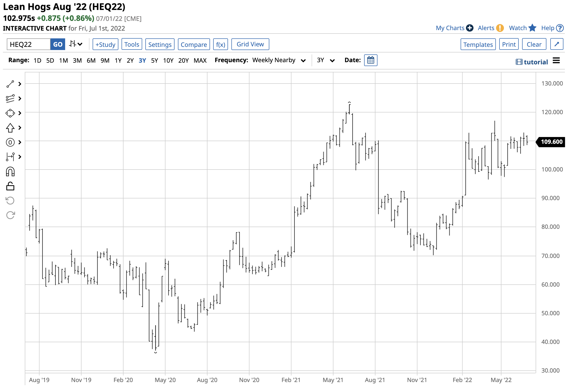Click the HEQ22 symbol input field
The height and width of the screenshot is (392, 578).
pos(29,44)
